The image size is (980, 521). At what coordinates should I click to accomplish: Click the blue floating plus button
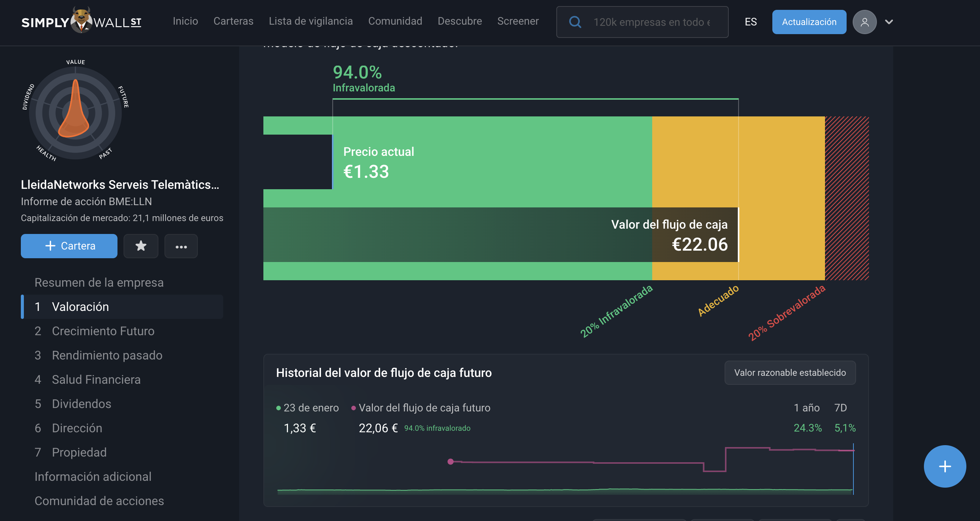point(945,466)
